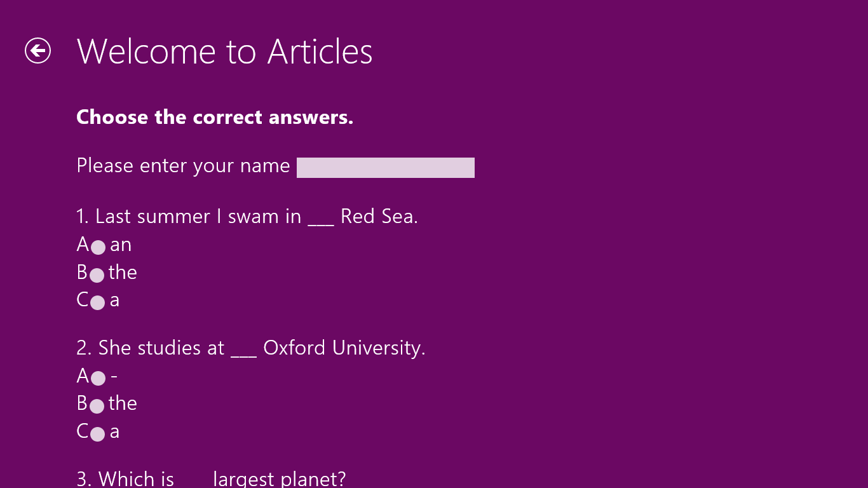868x488 pixels.
Task: Mark the 'the' radio button in question 2
Action: [x=97, y=406]
